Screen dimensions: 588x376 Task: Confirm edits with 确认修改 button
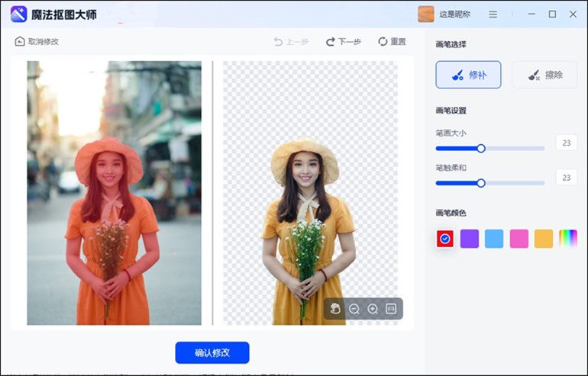(x=212, y=352)
